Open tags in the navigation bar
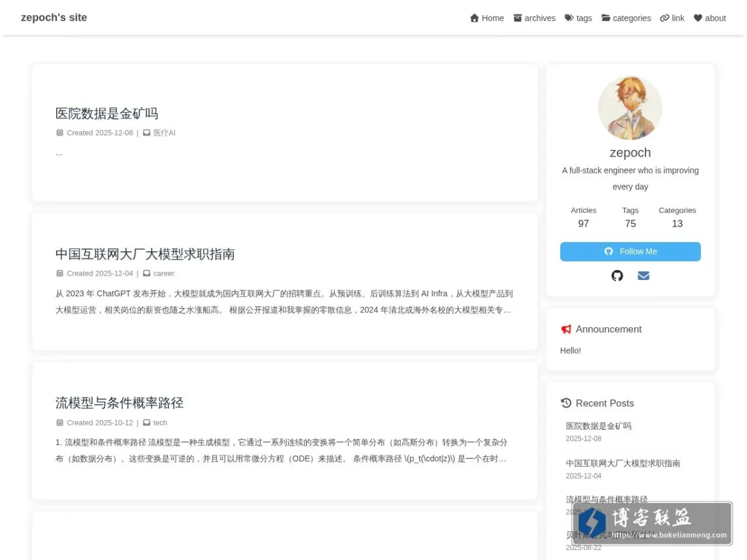The width and height of the screenshot is (747, 560). (x=578, y=18)
